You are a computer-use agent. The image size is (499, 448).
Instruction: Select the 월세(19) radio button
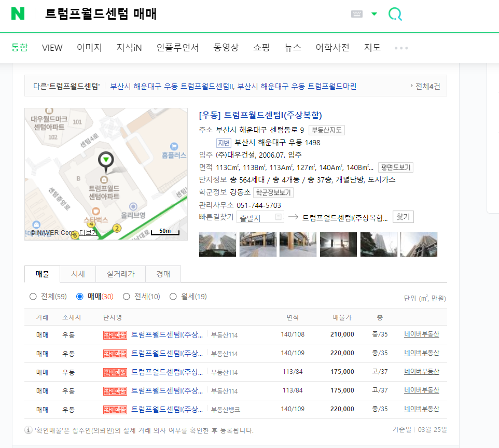tap(173, 297)
